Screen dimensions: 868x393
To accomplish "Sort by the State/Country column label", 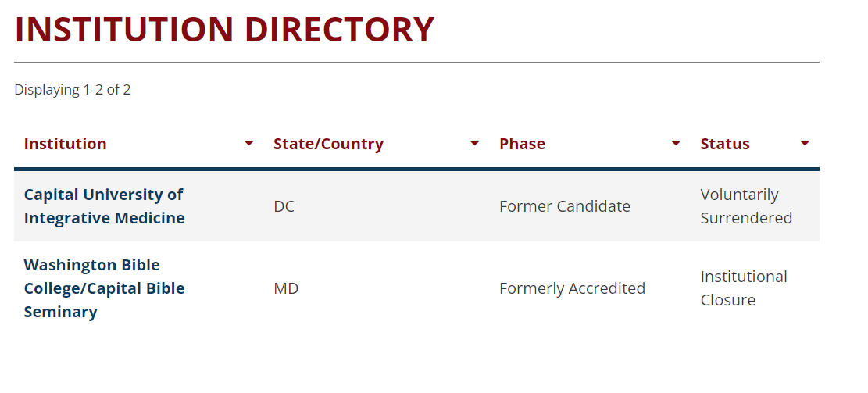I will tap(328, 144).
